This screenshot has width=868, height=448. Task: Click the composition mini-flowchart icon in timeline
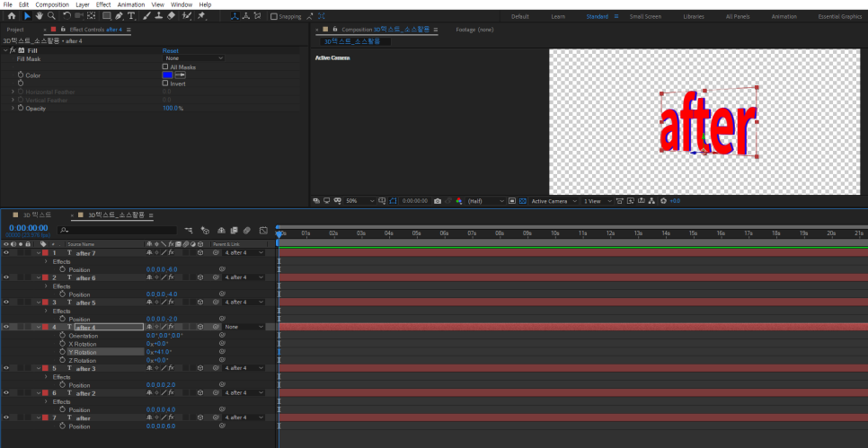[189, 230]
